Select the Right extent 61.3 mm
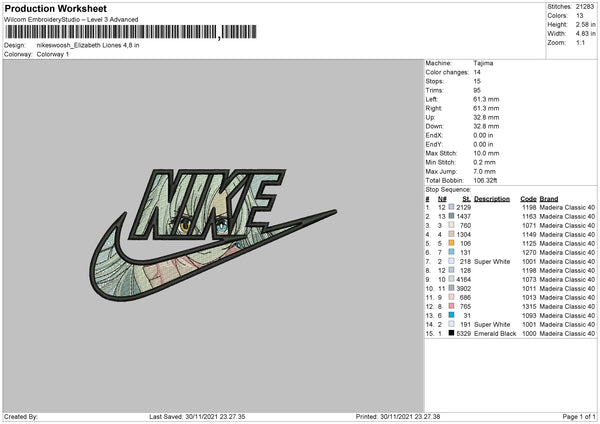 coord(486,108)
